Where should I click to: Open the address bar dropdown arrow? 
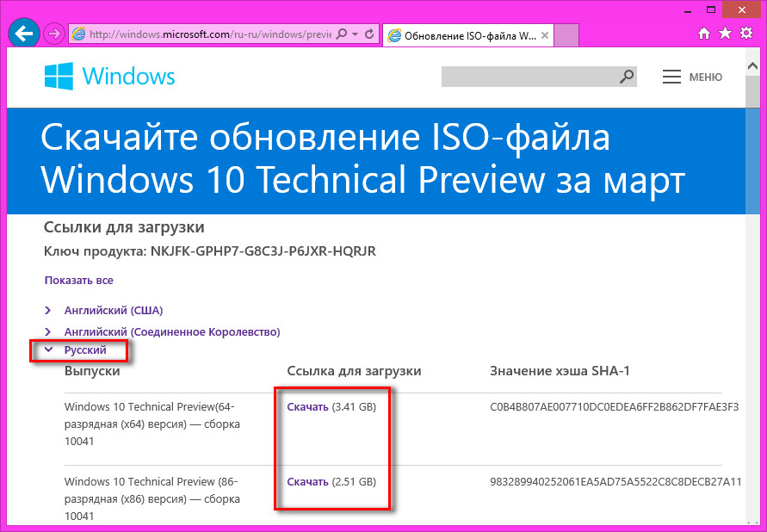click(x=356, y=34)
